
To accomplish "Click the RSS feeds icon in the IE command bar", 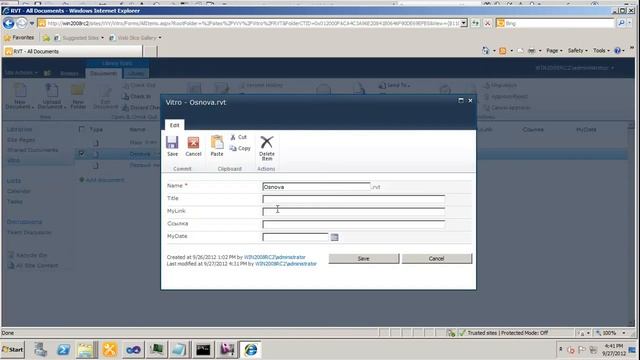I will pos(503,51).
